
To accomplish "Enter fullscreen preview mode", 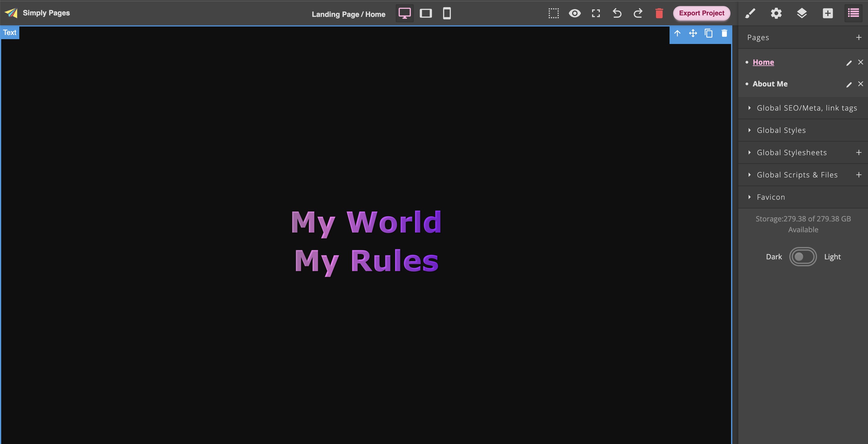I will pyautogui.click(x=596, y=14).
